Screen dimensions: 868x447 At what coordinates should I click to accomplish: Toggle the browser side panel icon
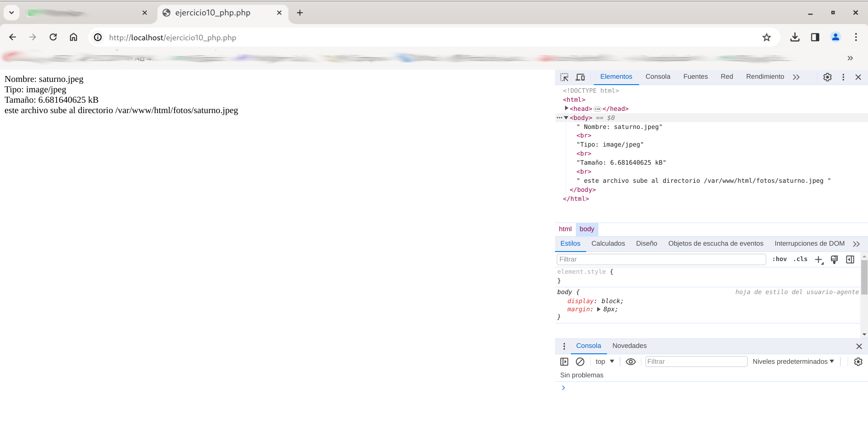click(815, 38)
